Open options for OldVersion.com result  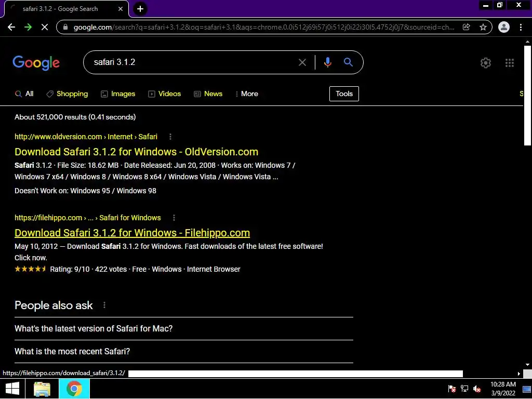[x=170, y=137]
